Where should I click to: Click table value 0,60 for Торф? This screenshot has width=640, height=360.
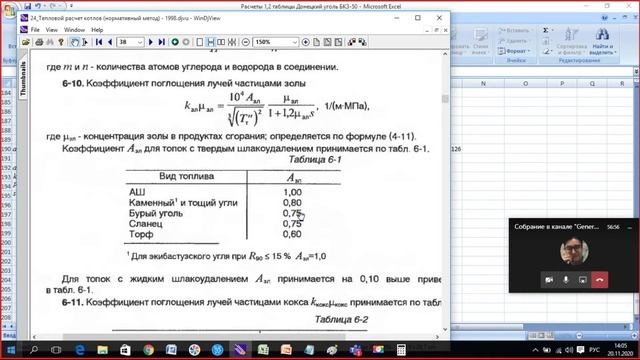point(292,234)
